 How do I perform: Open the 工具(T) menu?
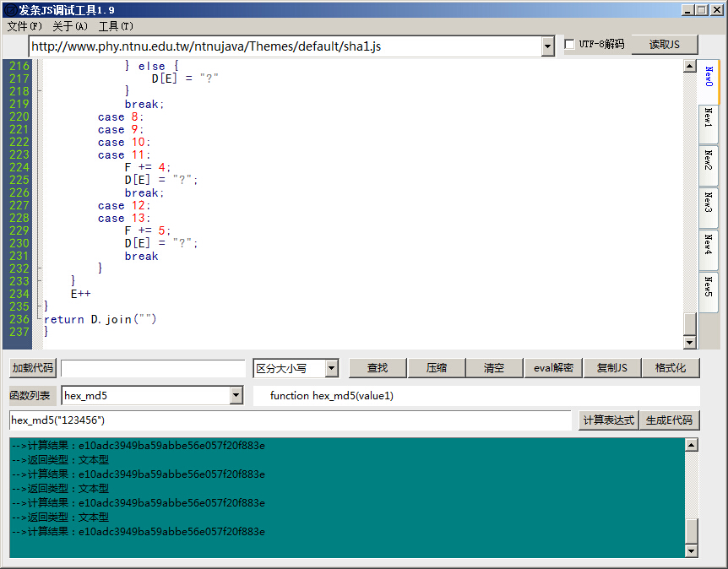click(116, 26)
